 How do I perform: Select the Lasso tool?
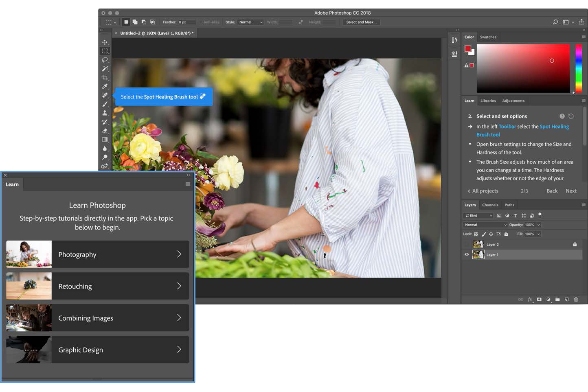point(105,60)
